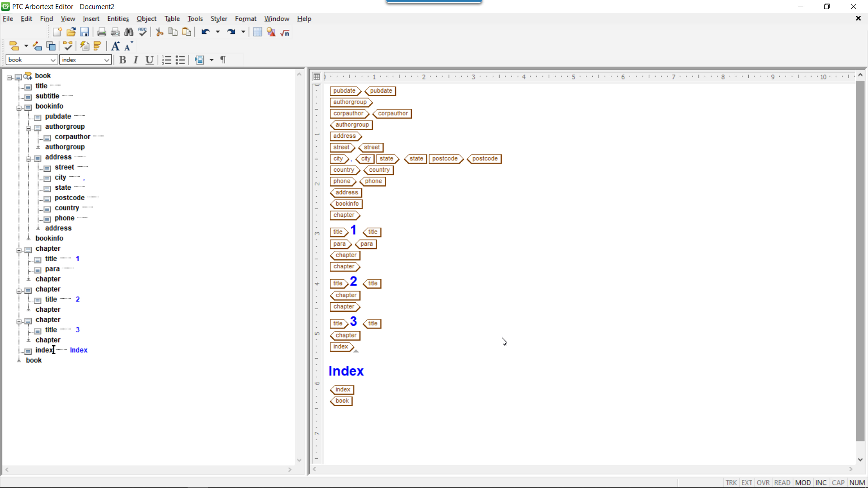Insert an equation with the square root icon
The width and height of the screenshot is (868, 488).
click(285, 32)
